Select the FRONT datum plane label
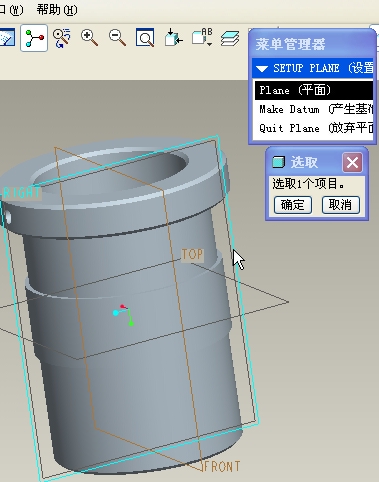 (222, 466)
